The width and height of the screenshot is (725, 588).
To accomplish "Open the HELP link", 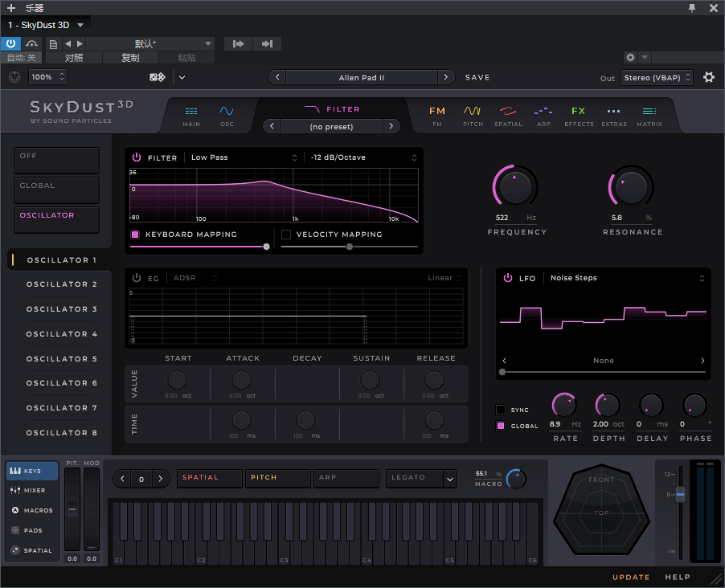I will 678,577.
